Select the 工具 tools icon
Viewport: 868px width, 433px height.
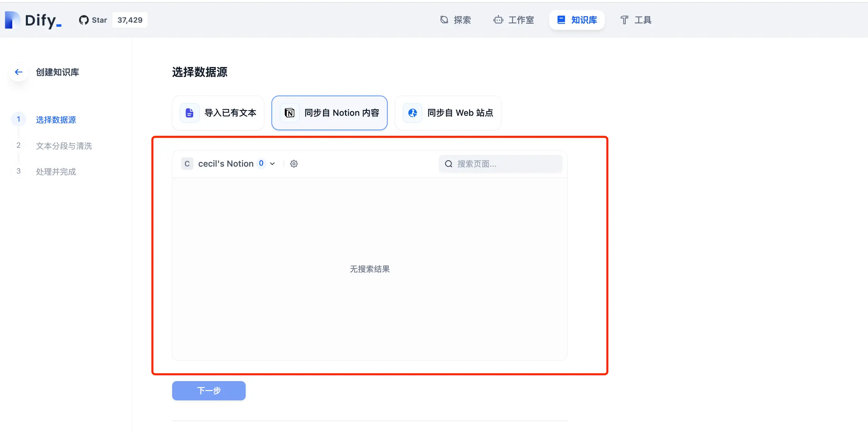click(x=624, y=20)
